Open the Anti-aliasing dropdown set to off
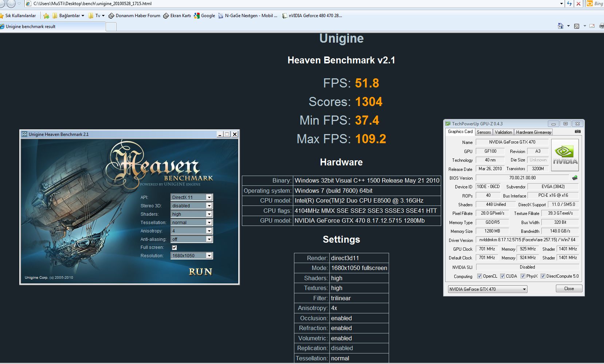The height and width of the screenshot is (364, 604). click(x=192, y=239)
